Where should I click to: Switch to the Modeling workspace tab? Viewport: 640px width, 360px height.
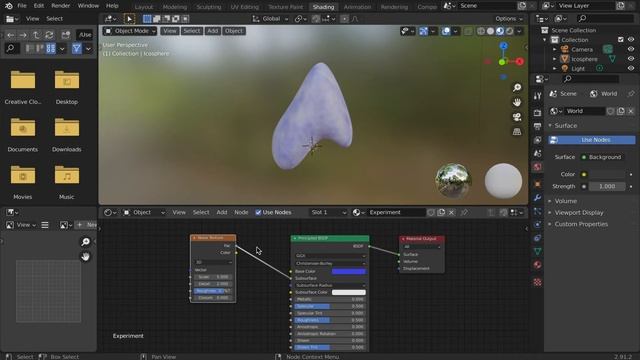[x=175, y=7]
